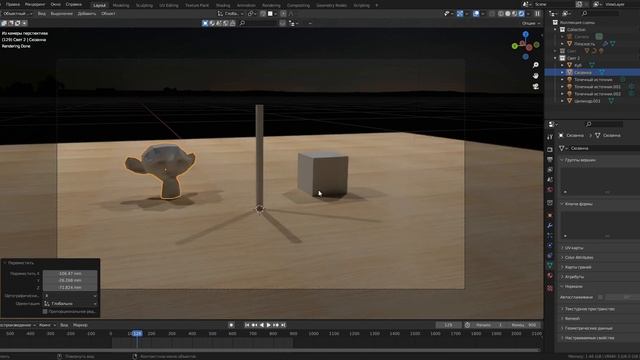Play the animation in reverse

[262, 325]
